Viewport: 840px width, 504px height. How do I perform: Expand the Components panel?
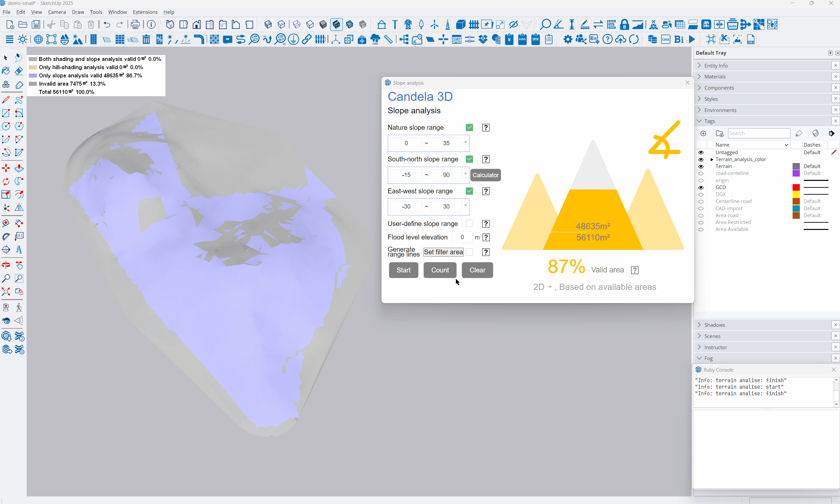699,88
